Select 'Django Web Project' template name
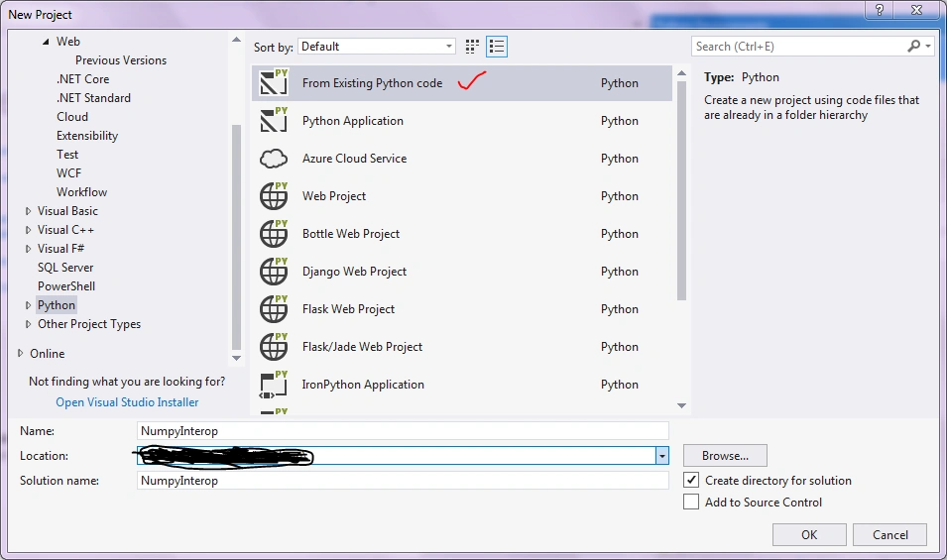 (355, 272)
